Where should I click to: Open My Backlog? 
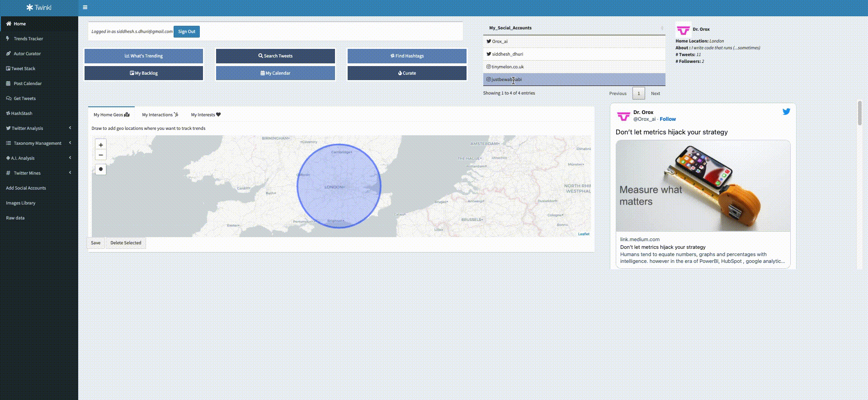point(144,73)
